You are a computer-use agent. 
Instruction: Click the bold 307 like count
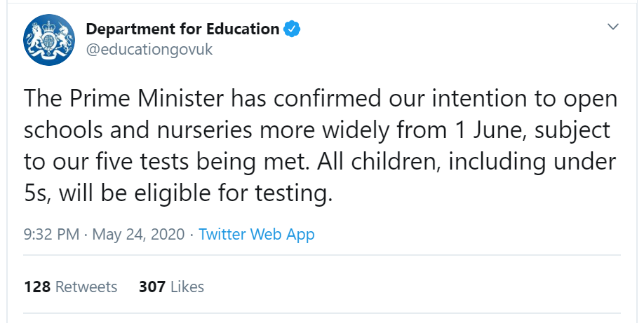pyautogui.click(x=152, y=287)
